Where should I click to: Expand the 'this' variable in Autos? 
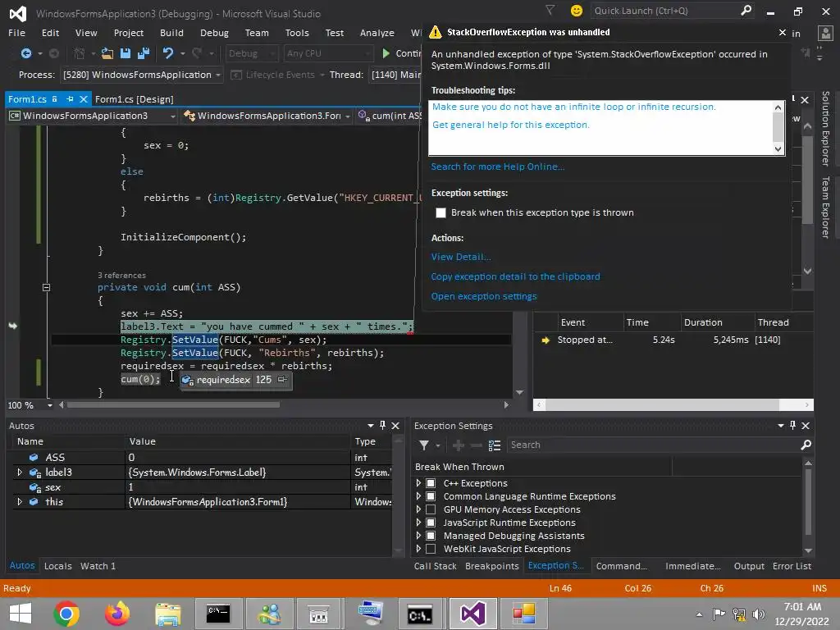coord(20,501)
